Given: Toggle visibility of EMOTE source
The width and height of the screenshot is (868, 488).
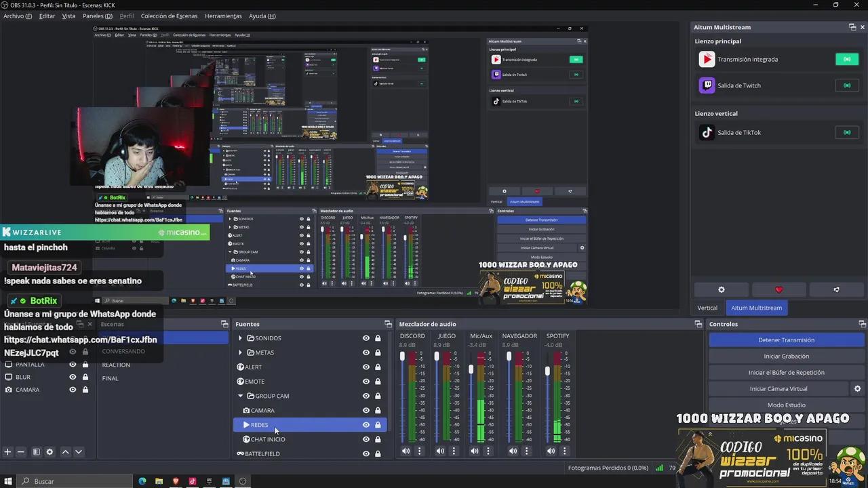Looking at the screenshot, I should [366, 382].
